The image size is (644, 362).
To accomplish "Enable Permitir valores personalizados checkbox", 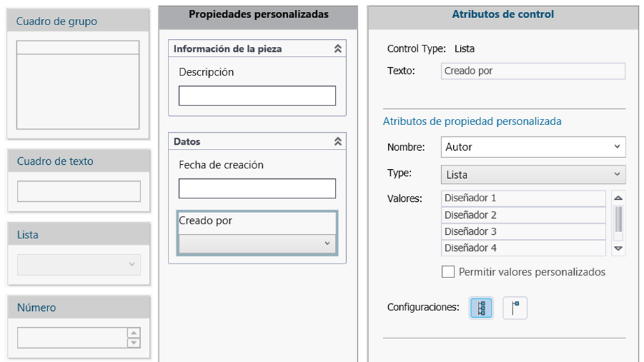I will [x=448, y=272].
